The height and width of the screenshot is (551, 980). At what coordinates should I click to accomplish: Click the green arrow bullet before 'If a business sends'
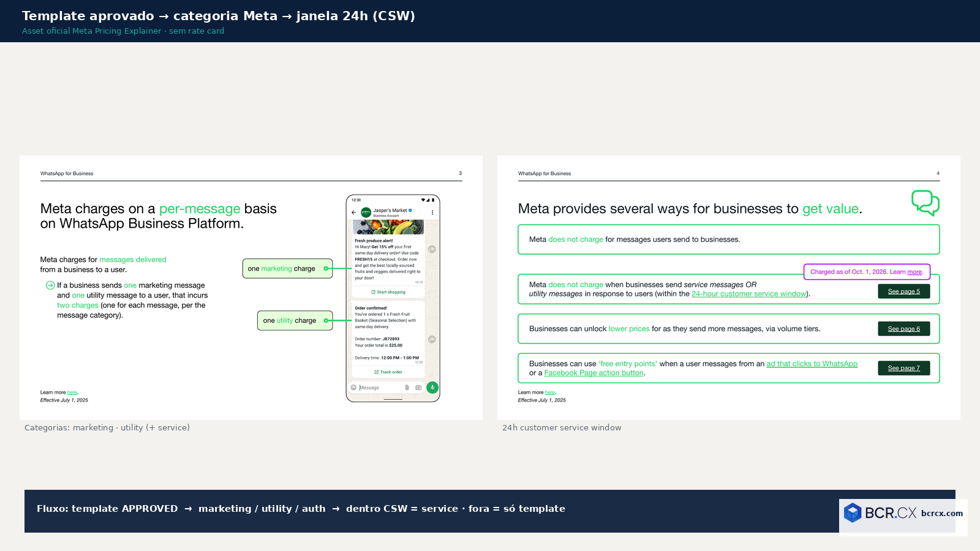[x=50, y=285]
